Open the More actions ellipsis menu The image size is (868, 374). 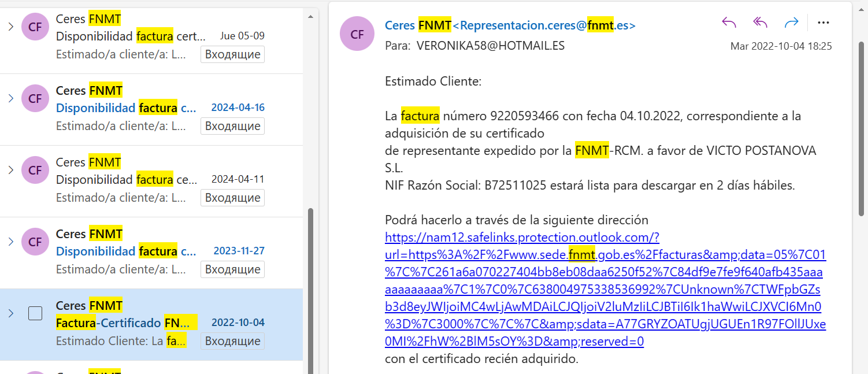pos(824,23)
